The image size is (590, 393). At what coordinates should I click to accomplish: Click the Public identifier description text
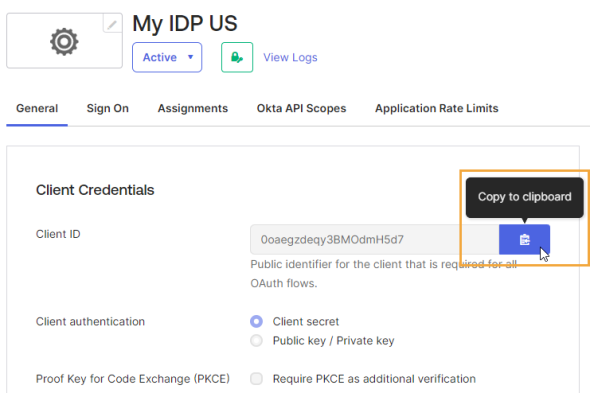(x=383, y=274)
